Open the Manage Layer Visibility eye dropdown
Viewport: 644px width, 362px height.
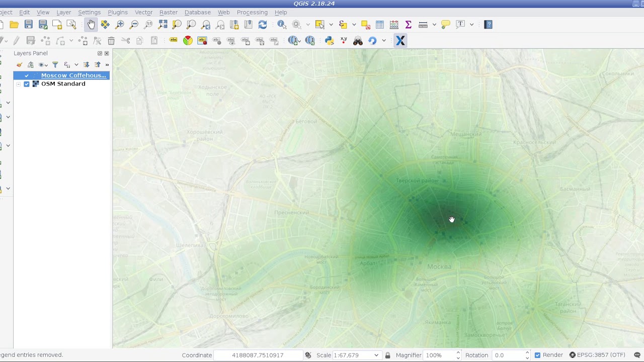pyautogui.click(x=43, y=64)
